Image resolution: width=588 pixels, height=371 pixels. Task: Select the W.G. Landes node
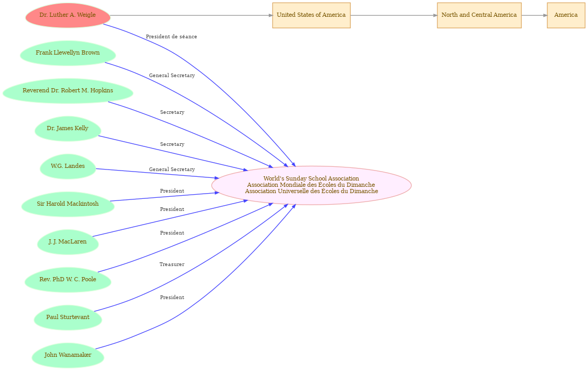[68, 166]
